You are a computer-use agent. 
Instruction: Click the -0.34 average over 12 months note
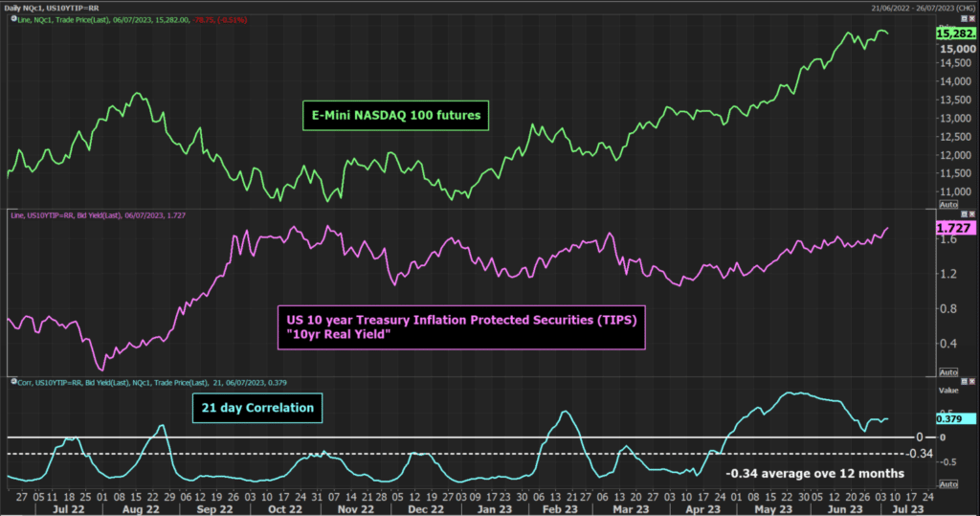[x=815, y=474]
